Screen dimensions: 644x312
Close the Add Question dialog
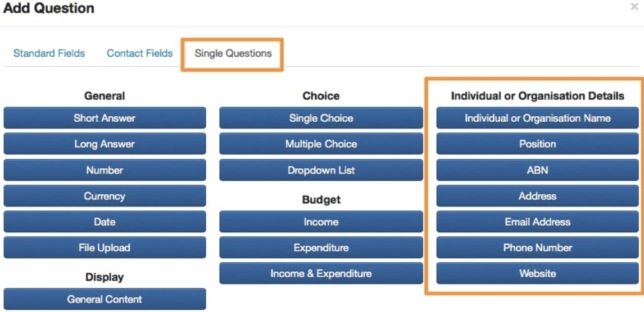click(x=634, y=7)
